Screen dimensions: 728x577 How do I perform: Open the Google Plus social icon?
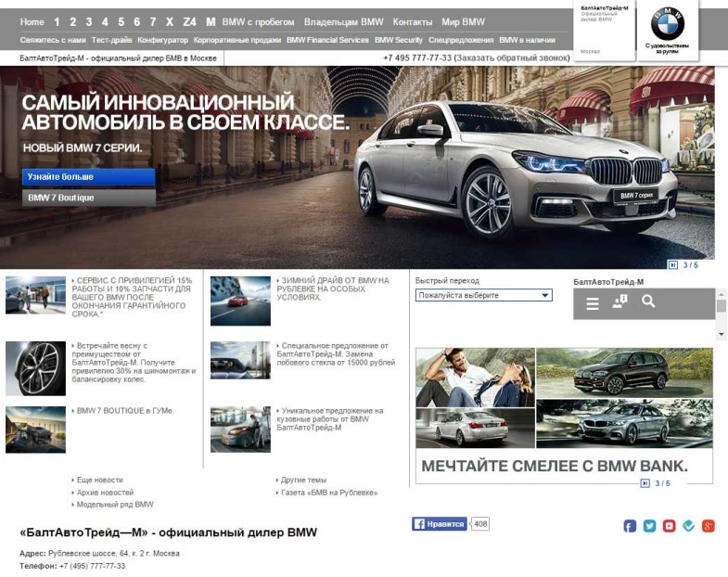point(708,526)
